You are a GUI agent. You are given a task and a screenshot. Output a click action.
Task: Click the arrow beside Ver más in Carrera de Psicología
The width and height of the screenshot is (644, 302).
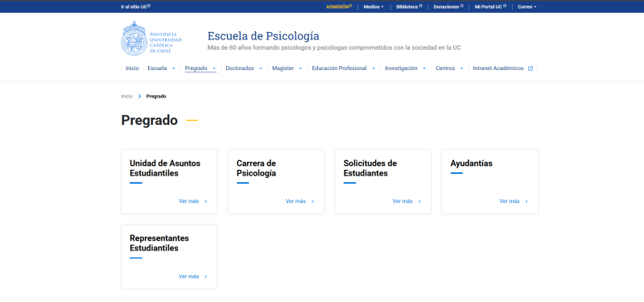312,201
